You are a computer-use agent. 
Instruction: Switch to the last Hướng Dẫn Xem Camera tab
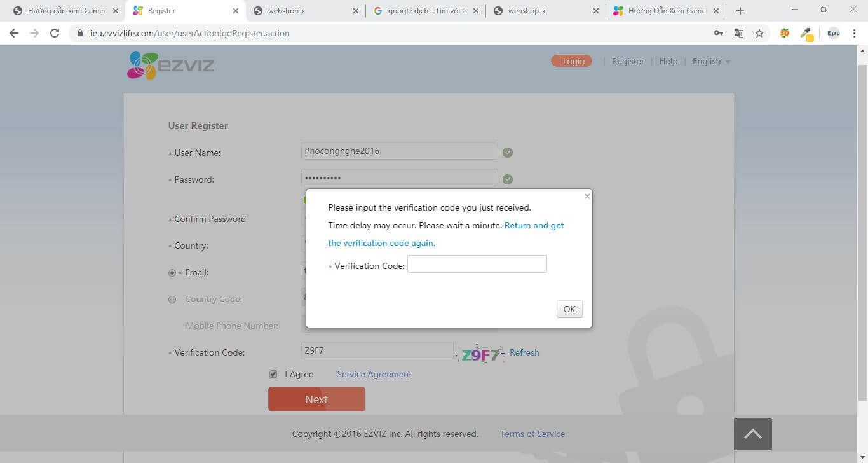tap(666, 11)
